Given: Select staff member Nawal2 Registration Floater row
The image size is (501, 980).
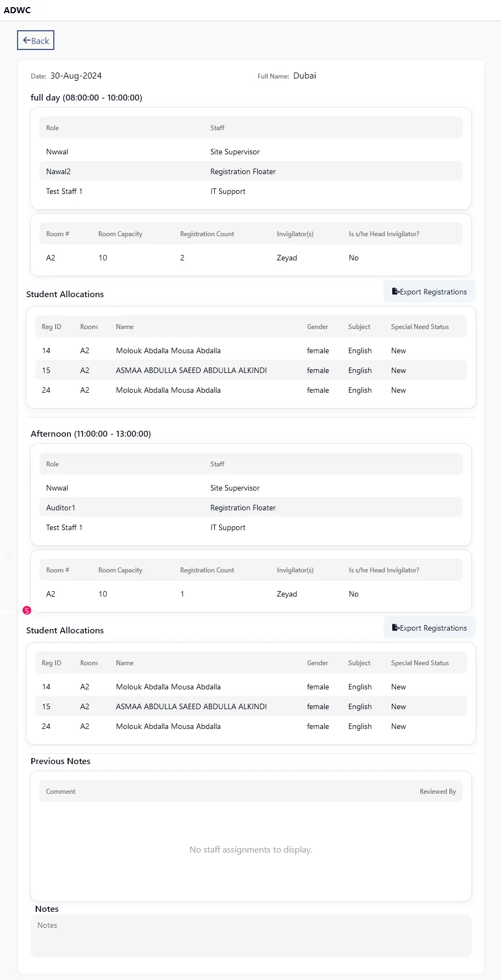Looking at the screenshot, I should tap(165, 171).
